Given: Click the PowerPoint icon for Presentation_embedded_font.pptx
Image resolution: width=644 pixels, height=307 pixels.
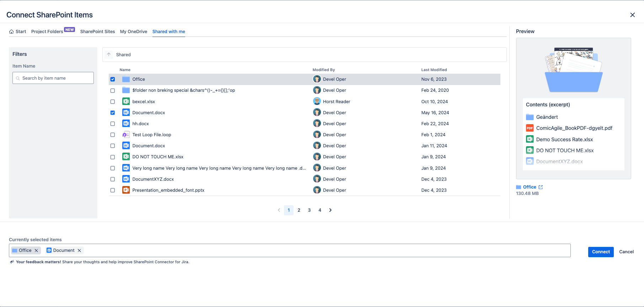Looking at the screenshot, I should click(x=126, y=190).
